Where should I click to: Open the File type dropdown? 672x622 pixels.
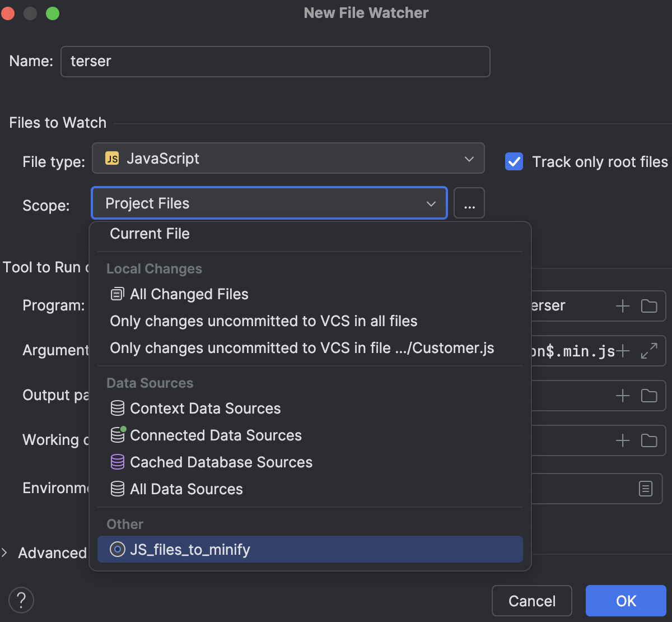pos(469,159)
